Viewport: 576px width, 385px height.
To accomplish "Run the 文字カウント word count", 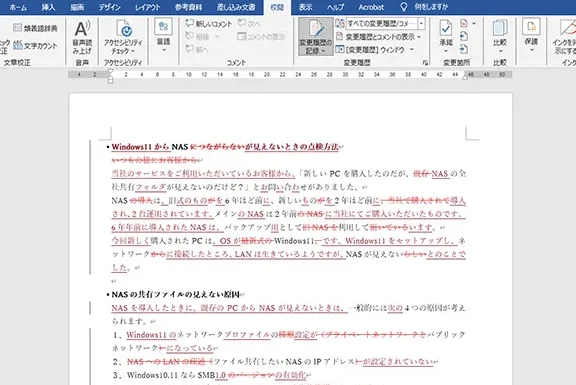I will tap(35, 46).
